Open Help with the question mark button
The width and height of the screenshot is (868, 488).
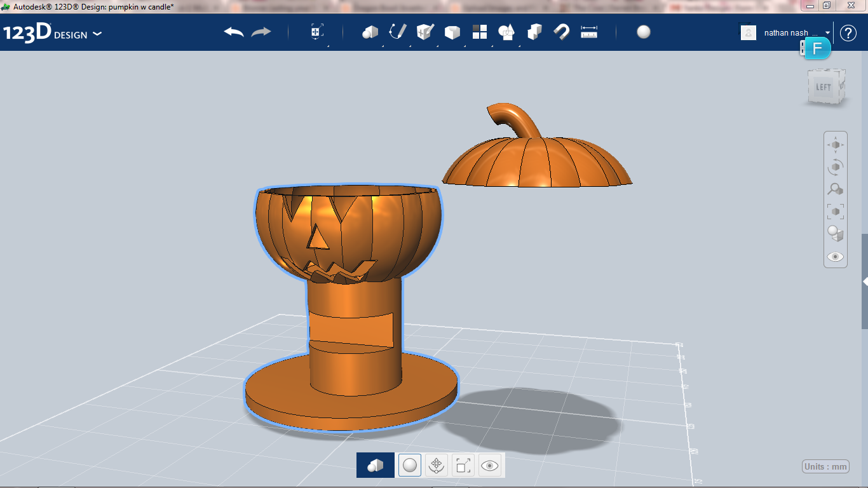[848, 32]
